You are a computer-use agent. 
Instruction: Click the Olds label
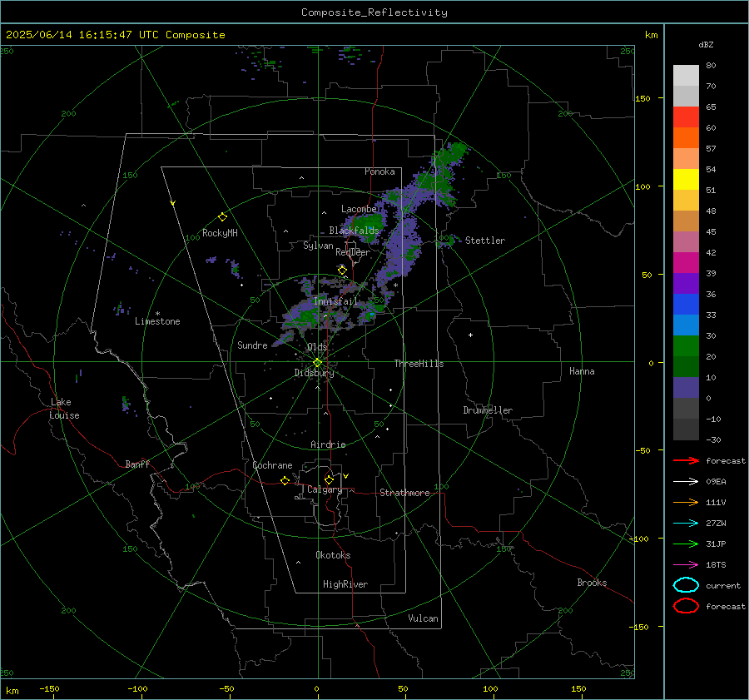[317, 347]
